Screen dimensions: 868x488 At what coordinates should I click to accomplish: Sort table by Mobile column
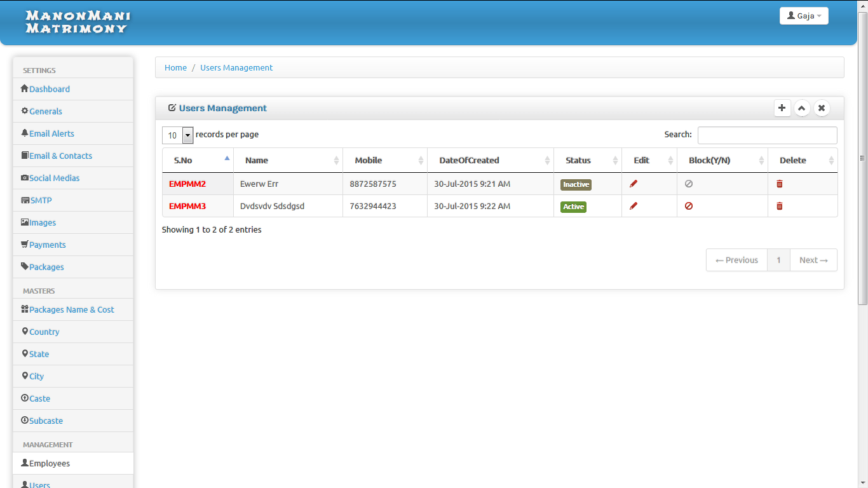tap(385, 160)
